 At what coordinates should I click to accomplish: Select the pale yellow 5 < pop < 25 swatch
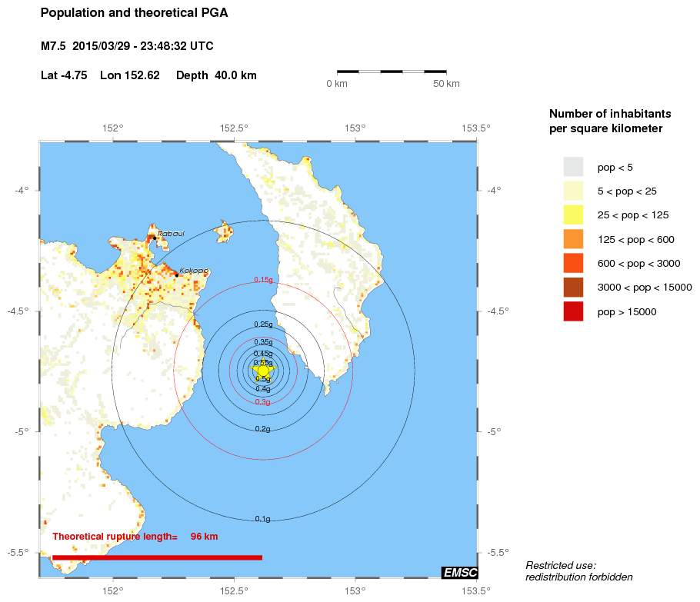pyautogui.click(x=573, y=191)
